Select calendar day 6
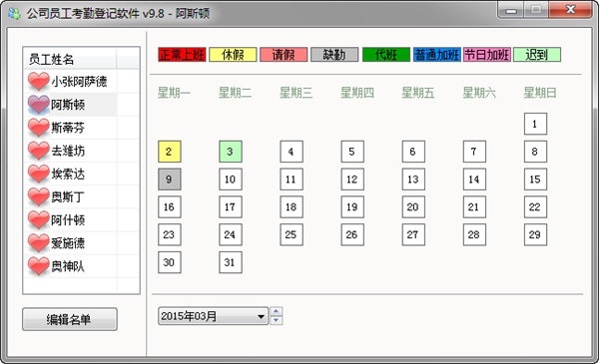 click(413, 152)
